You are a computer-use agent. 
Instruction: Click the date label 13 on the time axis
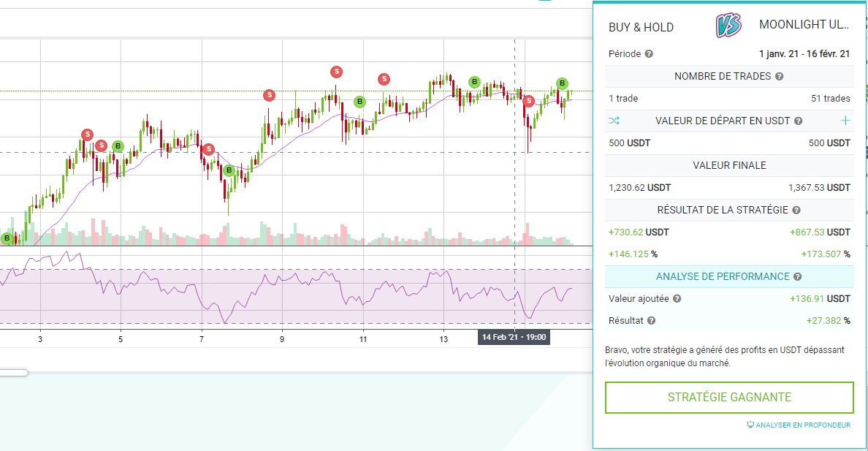(x=443, y=339)
